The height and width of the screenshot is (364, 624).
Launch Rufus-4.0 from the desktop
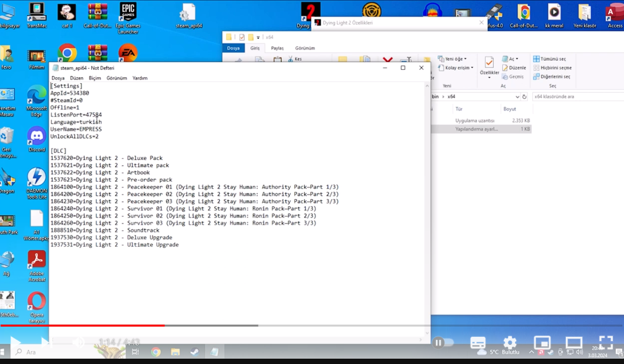coord(495,16)
